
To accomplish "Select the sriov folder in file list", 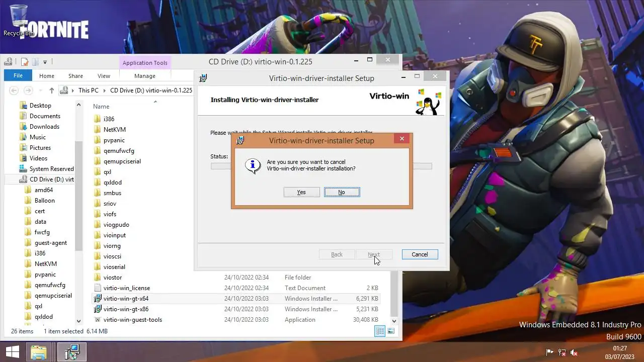I will click(110, 204).
